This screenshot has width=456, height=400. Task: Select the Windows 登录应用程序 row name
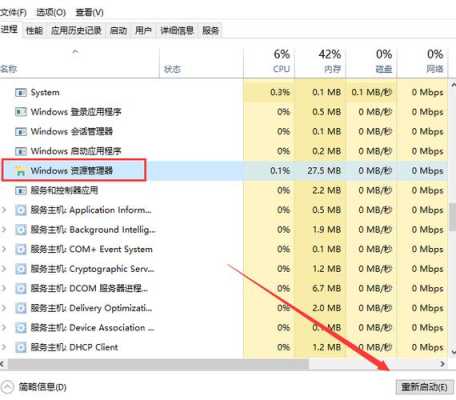(x=76, y=112)
